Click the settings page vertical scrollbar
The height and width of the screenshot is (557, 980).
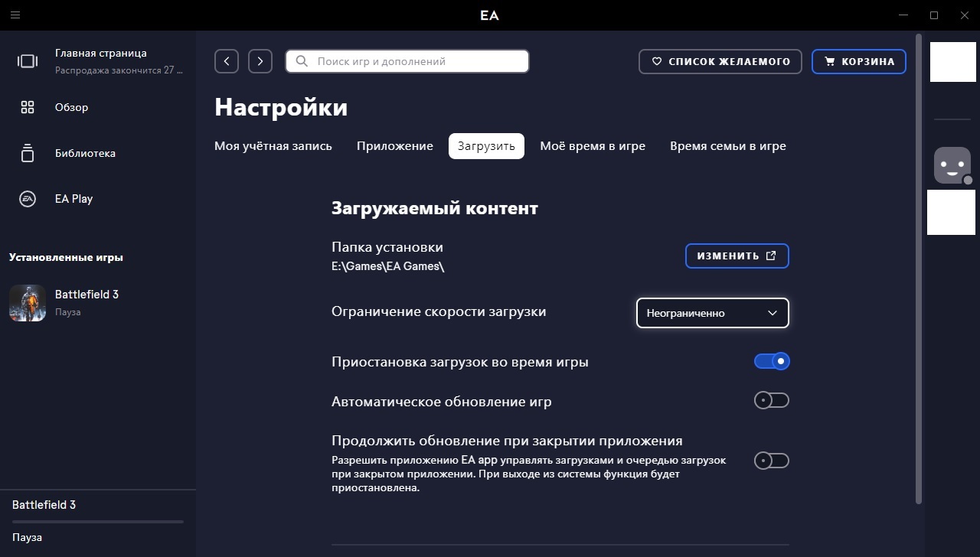click(919, 268)
